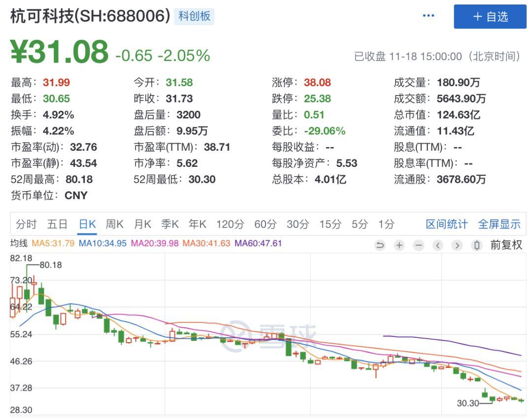Click the 流通股 value 3678.60万
The height and width of the screenshot is (418, 532).
tap(461, 179)
